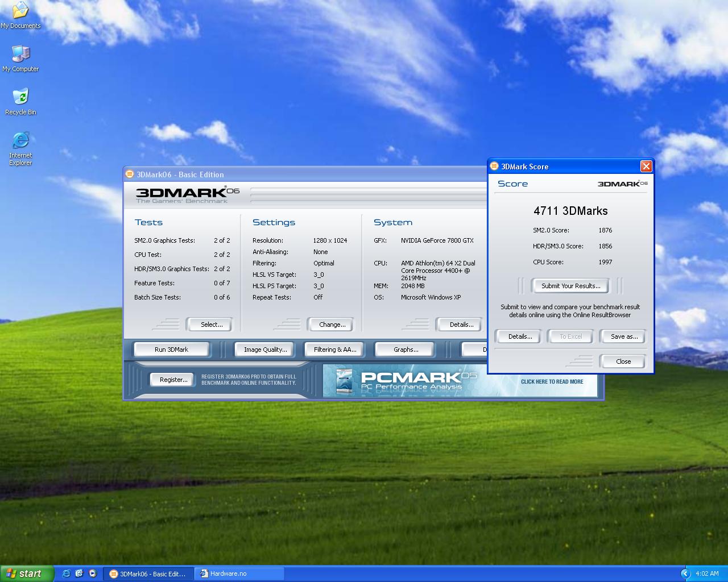728x582 pixels.
Task: Click the 3DMark06 logo in Score window
Action: (x=622, y=184)
